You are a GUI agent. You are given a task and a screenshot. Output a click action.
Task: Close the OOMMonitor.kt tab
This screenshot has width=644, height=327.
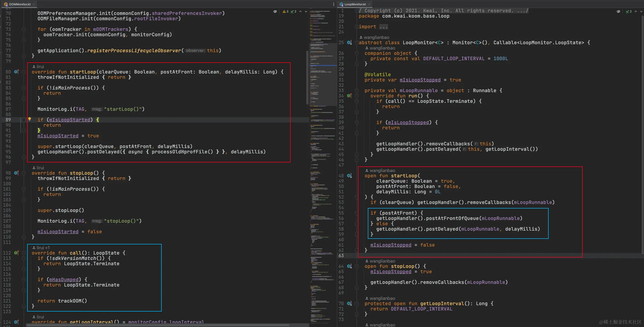coord(34,4)
